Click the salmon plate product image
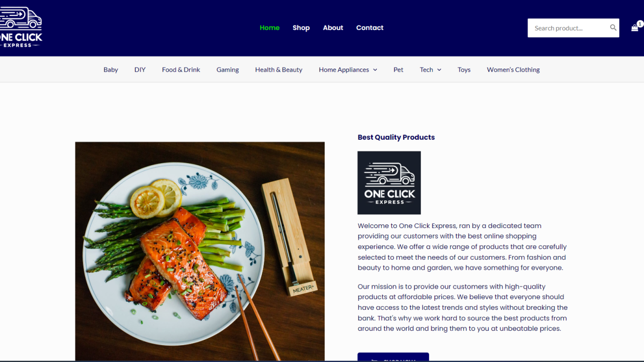The width and height of the screenshot is (644, 362). pyautogui.click(x=200, y=251)
